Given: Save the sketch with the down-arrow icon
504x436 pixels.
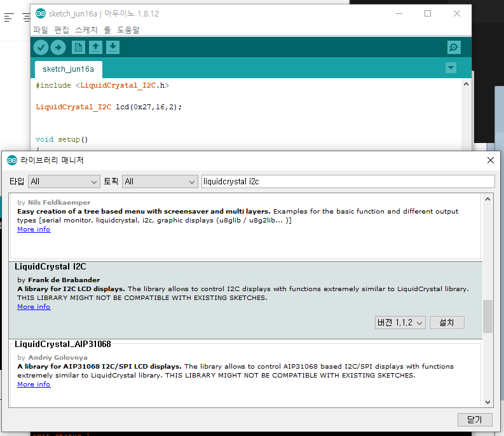Looking at the screenshot, I should 113,48.
